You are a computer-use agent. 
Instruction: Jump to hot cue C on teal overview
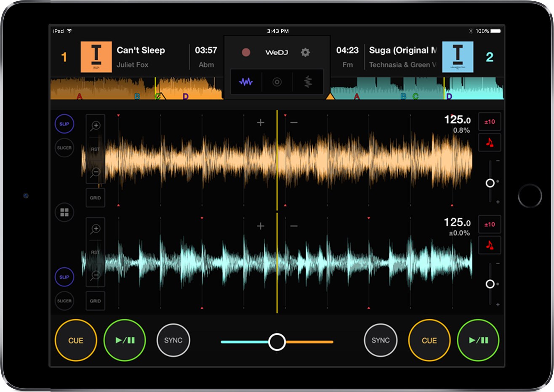[x=415, y=96]
